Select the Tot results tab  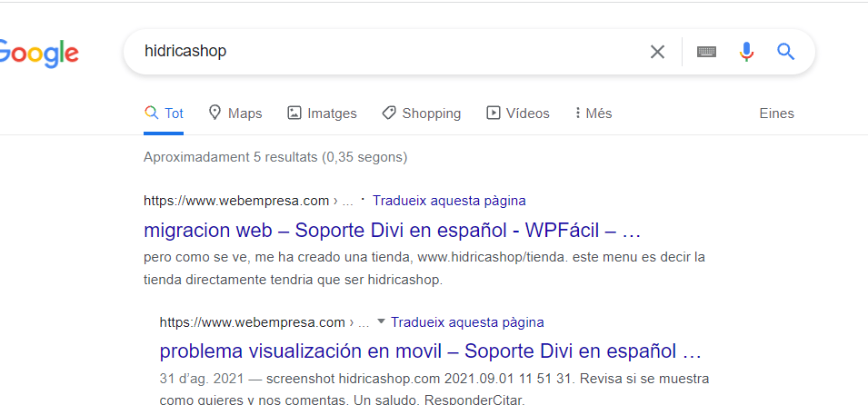click(164, 114)
